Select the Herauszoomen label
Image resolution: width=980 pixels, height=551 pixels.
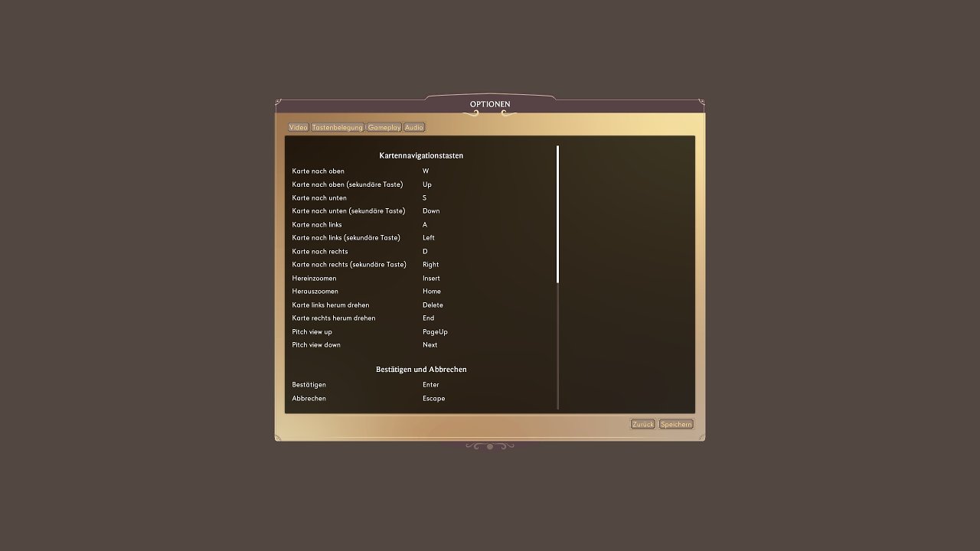click(315, 292)
